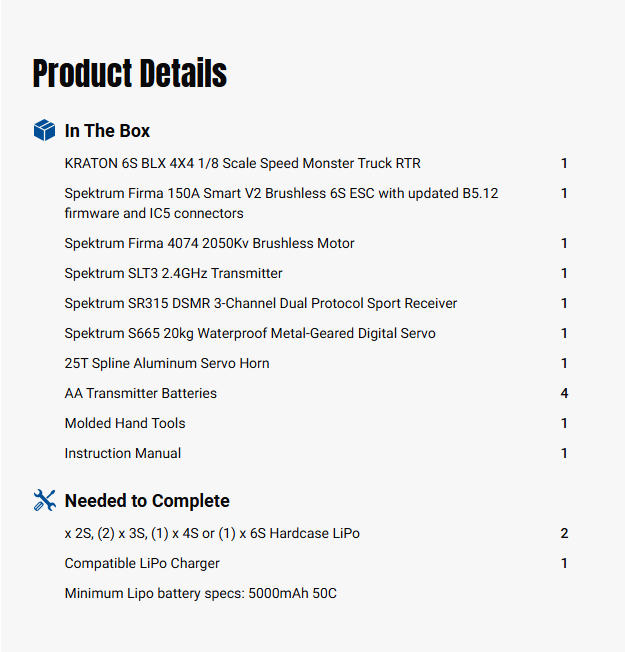Select the In The Box section heading

[107, 131]
